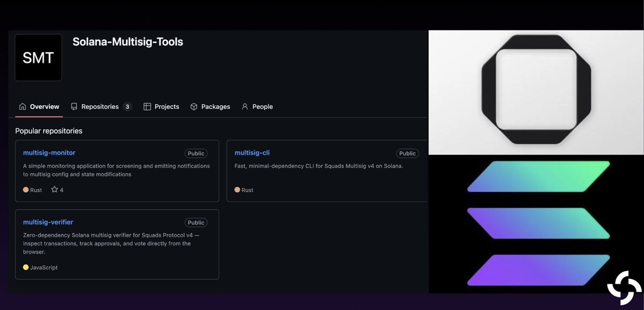The height and width of the screenshot is (310, 644).
Task: Click the multisig-monitor description text
Action: (x=116, y=170)
